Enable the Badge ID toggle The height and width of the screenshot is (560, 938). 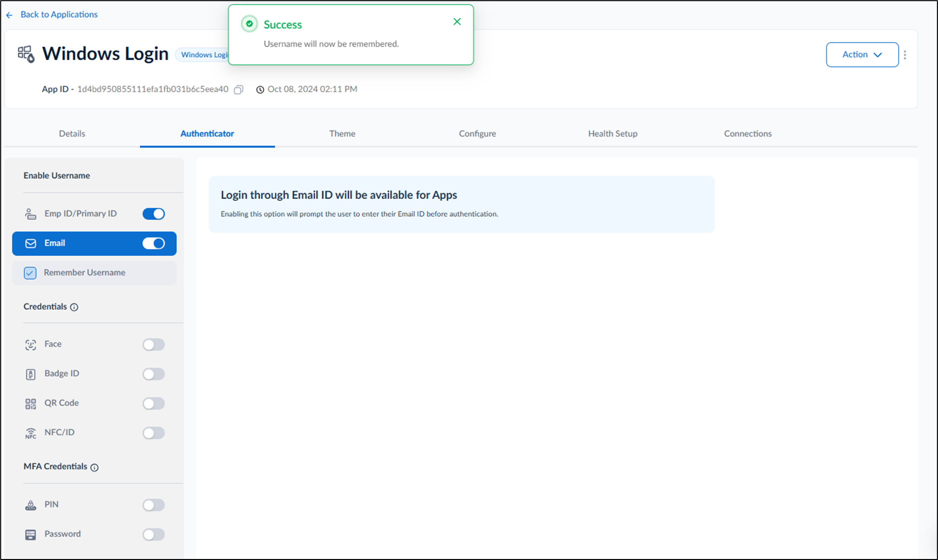(154, 374)
